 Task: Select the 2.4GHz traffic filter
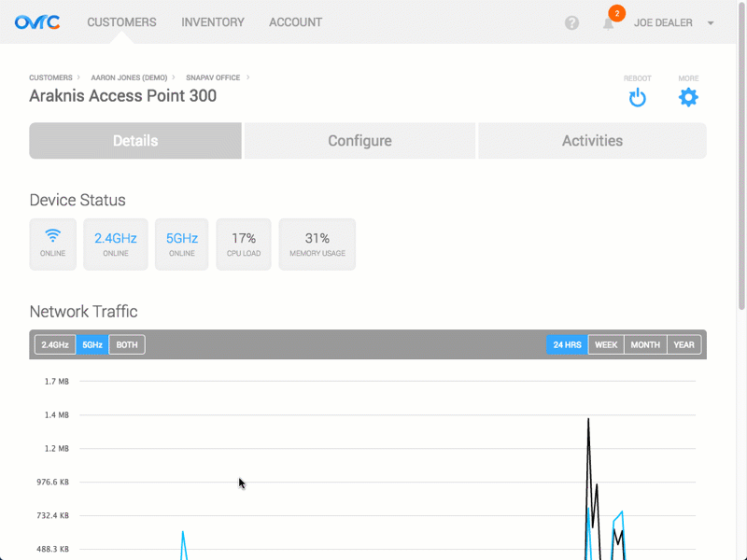(55, 344)
